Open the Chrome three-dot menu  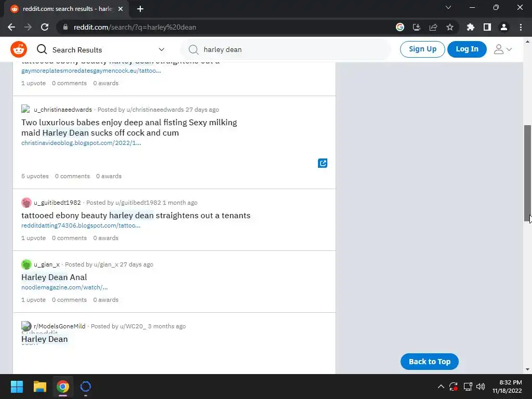click(521, 27)
